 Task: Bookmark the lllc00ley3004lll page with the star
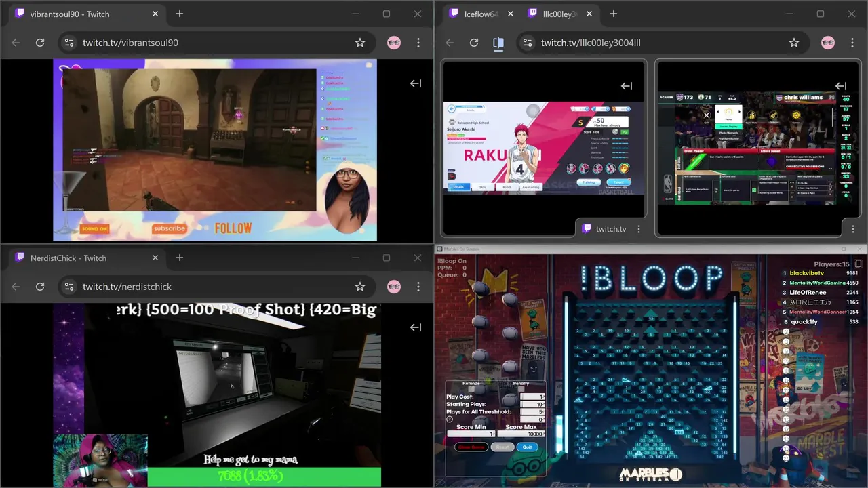click(x=794, y=43)
